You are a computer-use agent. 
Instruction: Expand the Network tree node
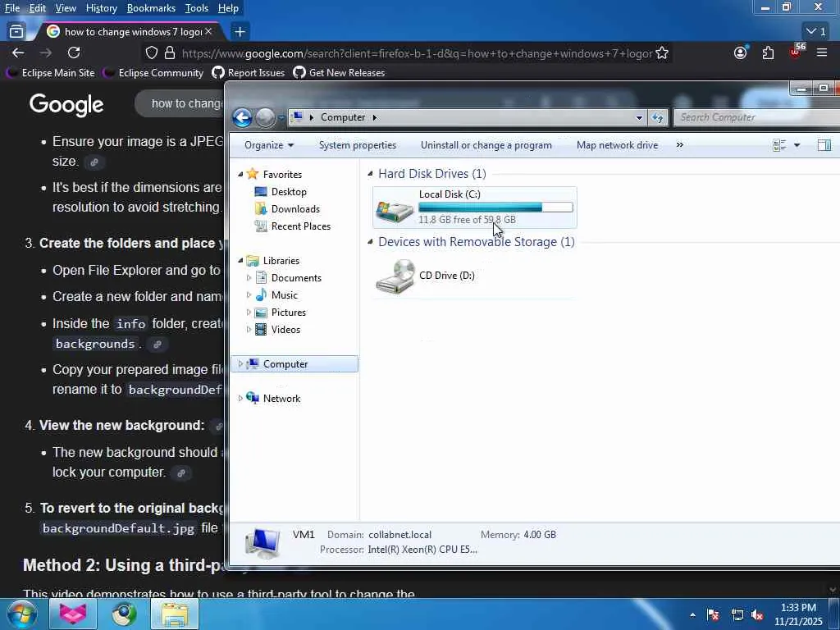(x=240, y=398)
